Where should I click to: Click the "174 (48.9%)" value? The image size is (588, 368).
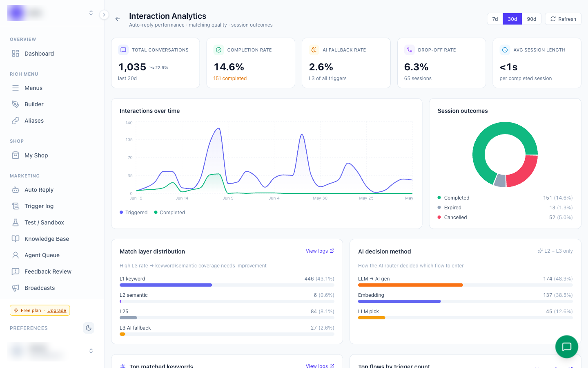[558, 279]
